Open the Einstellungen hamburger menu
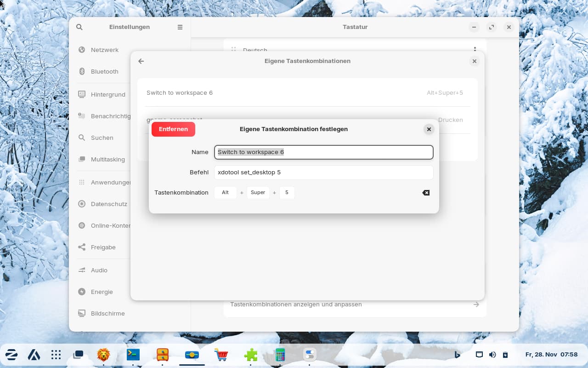 click(180, 27)
